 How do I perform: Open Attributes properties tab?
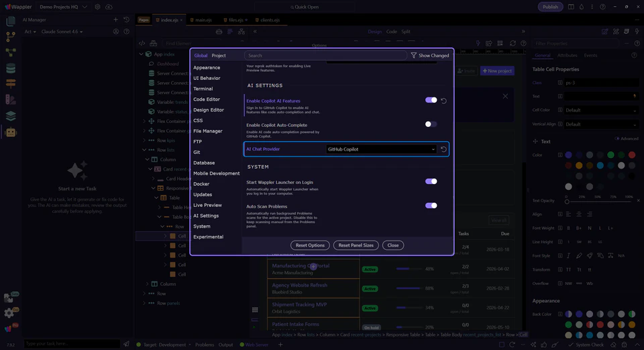567,56
